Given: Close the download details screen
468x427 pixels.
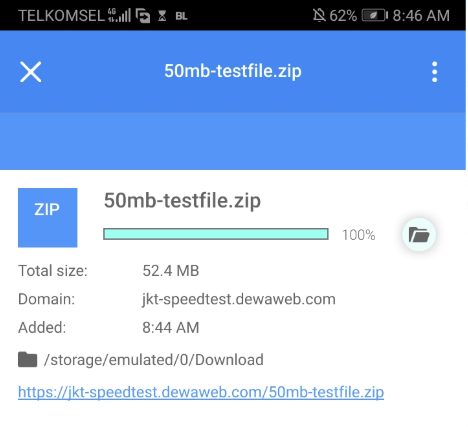Looking at the screenshot, I should (31, 72).
